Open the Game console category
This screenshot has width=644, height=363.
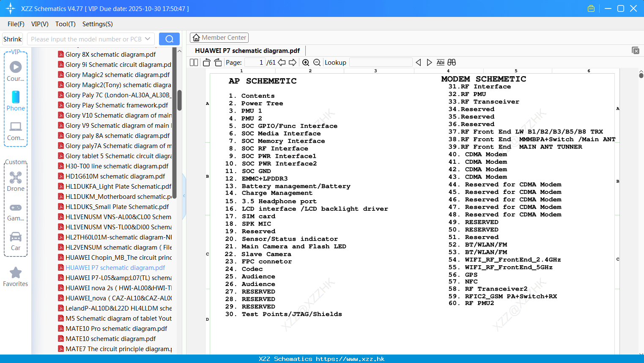[x=16, y=212]
